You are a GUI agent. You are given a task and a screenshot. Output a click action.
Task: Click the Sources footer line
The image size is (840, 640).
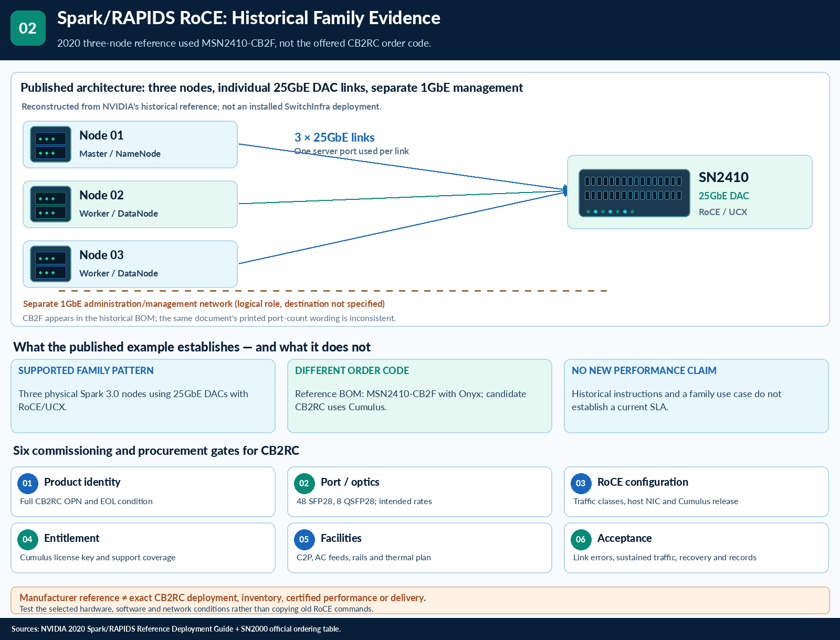pyautogui.click(x=176, y=628)
